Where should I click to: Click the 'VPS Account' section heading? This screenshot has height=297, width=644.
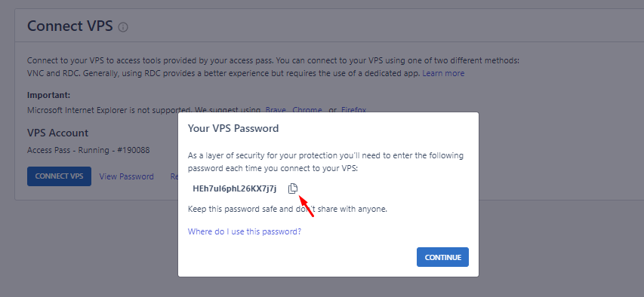(x=57, y=133)
